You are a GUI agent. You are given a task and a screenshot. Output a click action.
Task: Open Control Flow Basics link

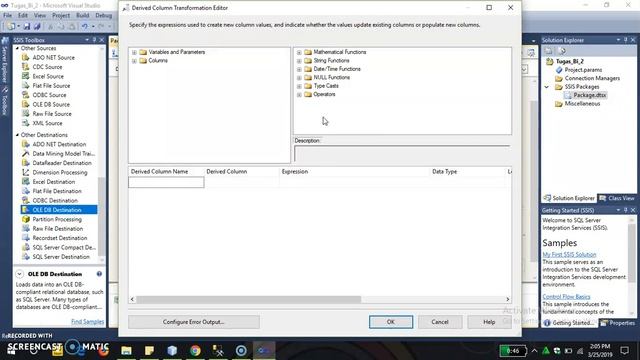click(x=566, y=297)
